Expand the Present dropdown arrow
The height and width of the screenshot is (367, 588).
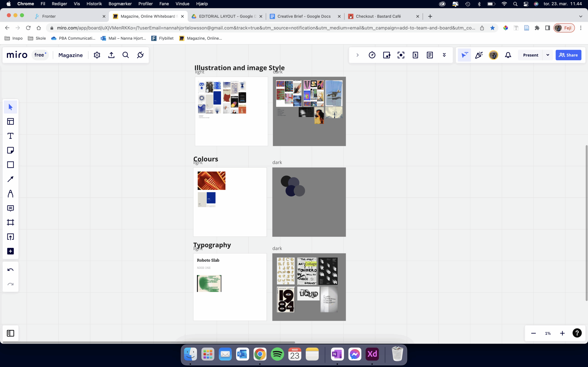point(548,55)
